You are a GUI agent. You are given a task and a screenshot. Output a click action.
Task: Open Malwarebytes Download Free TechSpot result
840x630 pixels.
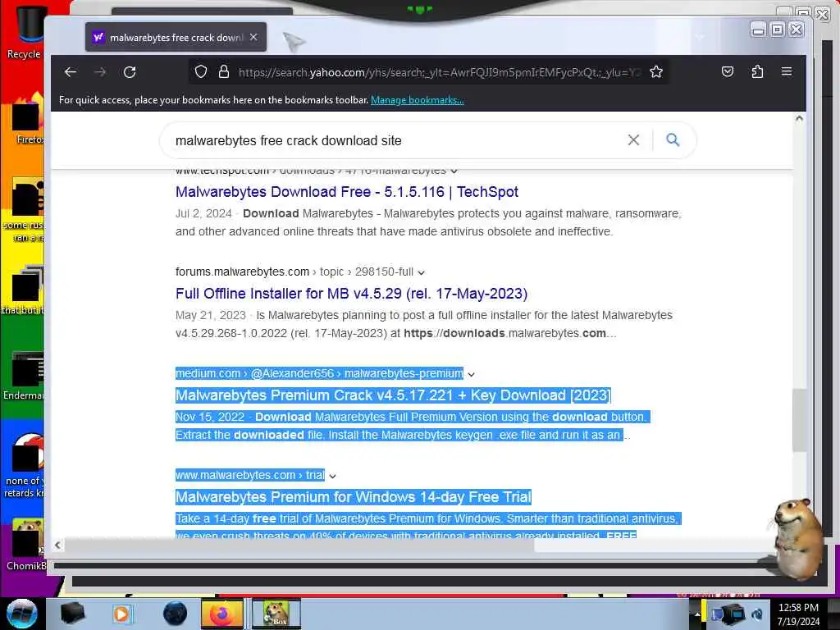click(347, 192)
